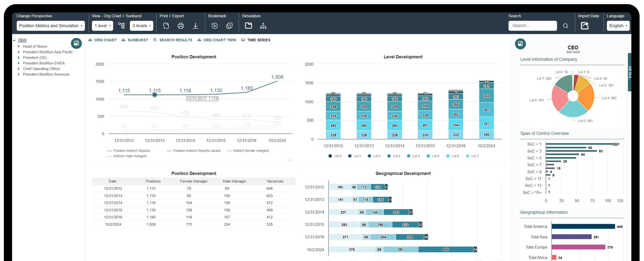Open the SEARCH RESULTS tab
The image size is (644, 261).
[x=173, y=40]
